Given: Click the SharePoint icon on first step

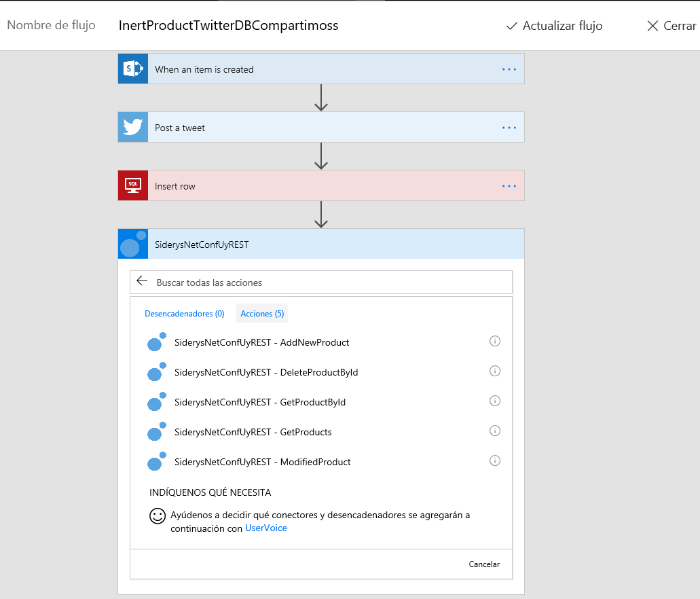Looking at the screenshot, I should tap(133, 69).
